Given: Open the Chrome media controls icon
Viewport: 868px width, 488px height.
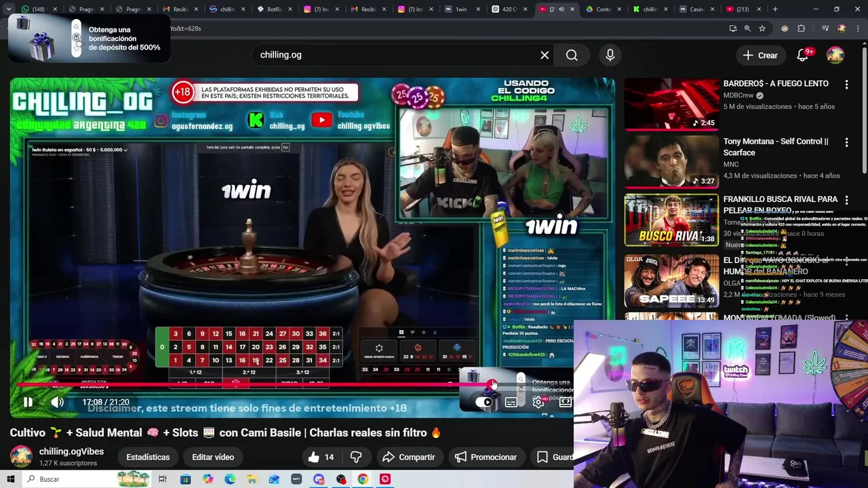Looking at the screenshot, I should tap(825, 28).
